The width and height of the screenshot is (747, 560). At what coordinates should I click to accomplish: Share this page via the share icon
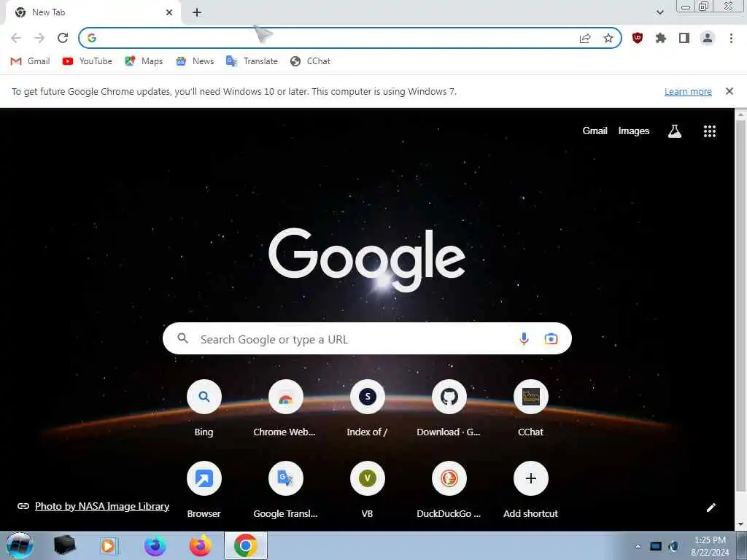click(x=585, y=38)
